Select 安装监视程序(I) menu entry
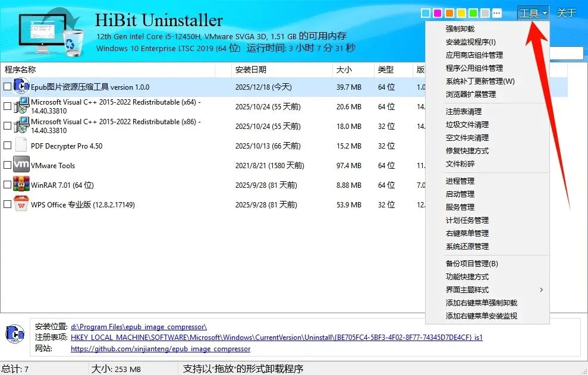 471,42
